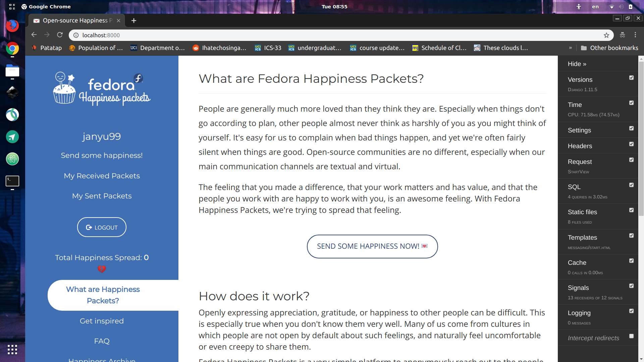Screen dimensions: 644x362
Task: Open a new browser tab
Action: click(134, 20)
